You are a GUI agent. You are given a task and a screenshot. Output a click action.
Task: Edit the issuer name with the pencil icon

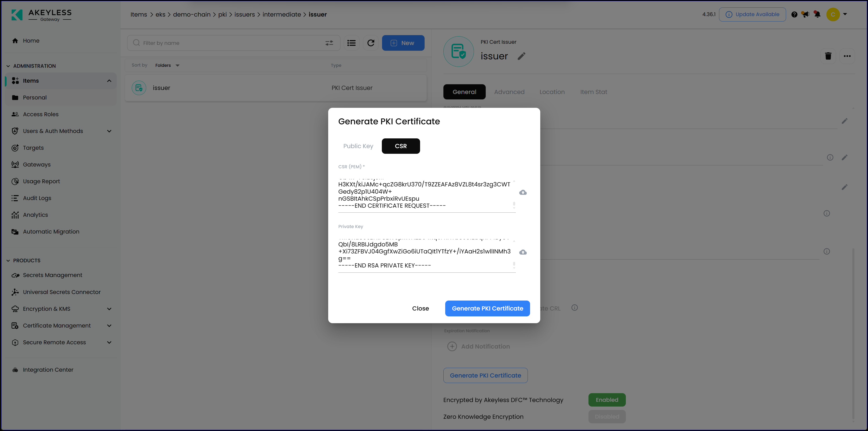[x=521, y=56]
